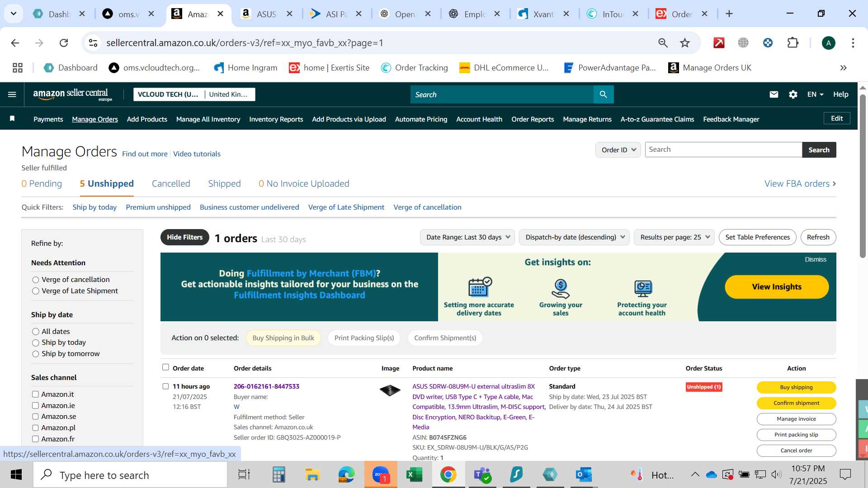This screenshot has height=488, width=868.
Task: Open the bookmarks apps grid icon
Action: pyautogui.click(x=18, y=68)
